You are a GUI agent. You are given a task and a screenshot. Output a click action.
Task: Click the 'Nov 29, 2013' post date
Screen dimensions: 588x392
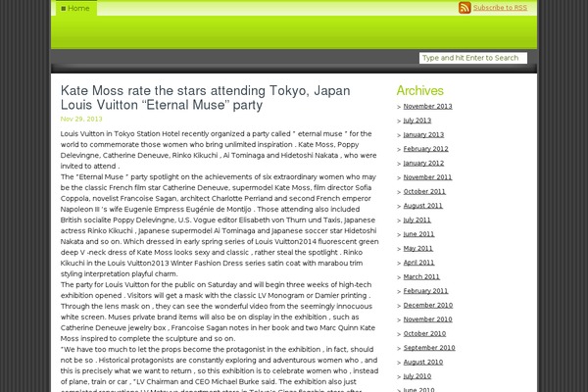[x=81, y=119]
